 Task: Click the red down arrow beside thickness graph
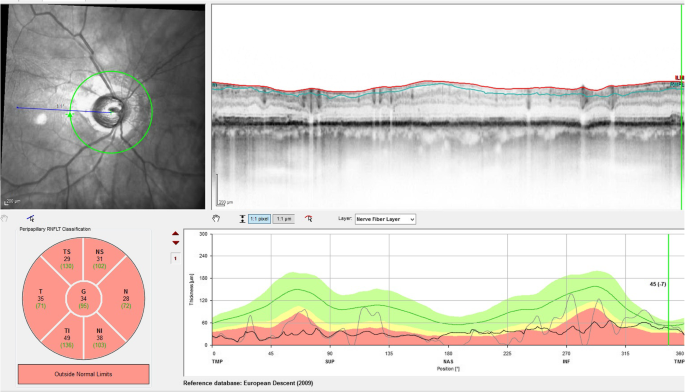(176, 243)
